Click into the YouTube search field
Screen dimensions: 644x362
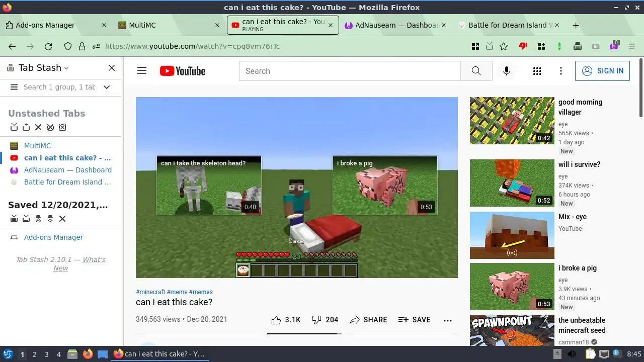[350, 71]
